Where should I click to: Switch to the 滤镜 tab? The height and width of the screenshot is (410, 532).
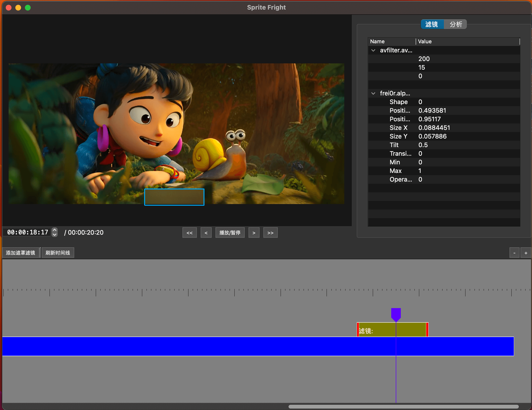[x=432, y=24]
